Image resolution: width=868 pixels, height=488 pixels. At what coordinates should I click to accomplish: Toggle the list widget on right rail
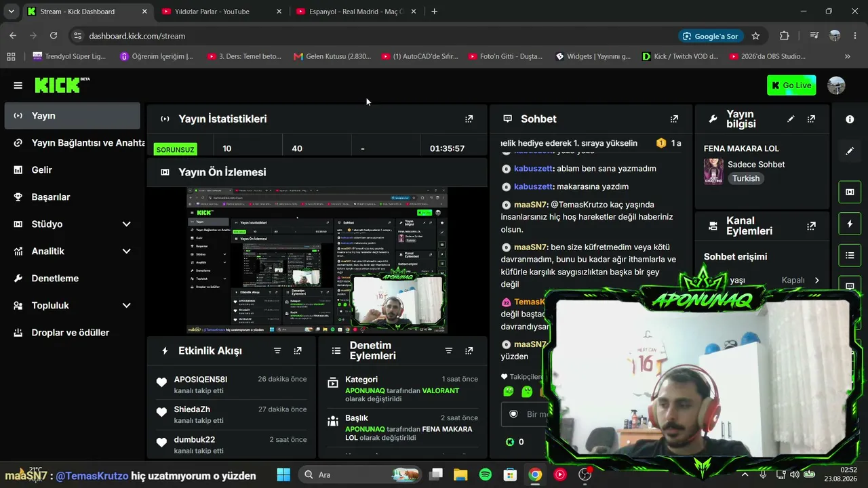(x=850, y=256)
